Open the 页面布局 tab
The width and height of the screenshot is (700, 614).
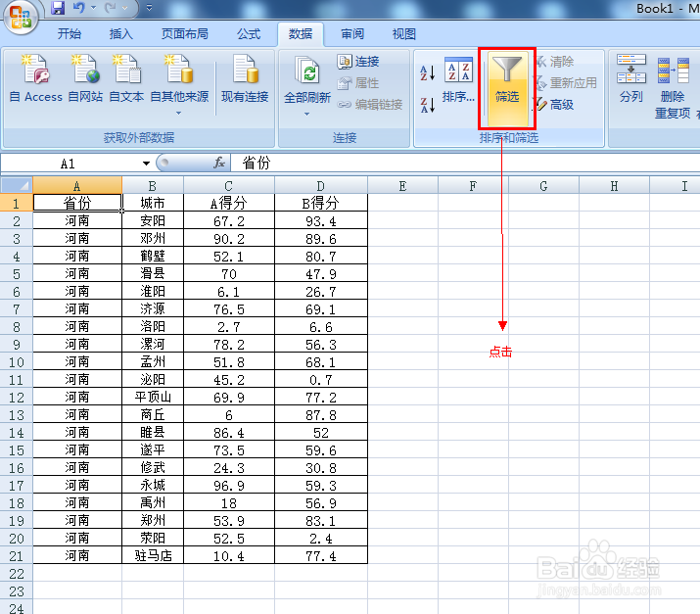click(x=185, y=34)
